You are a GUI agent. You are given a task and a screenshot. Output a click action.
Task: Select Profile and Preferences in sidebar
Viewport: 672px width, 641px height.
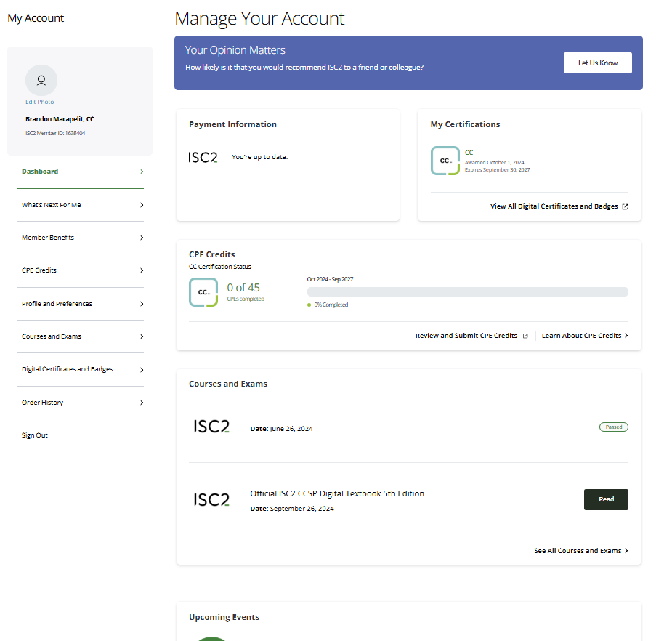(57, 304)
